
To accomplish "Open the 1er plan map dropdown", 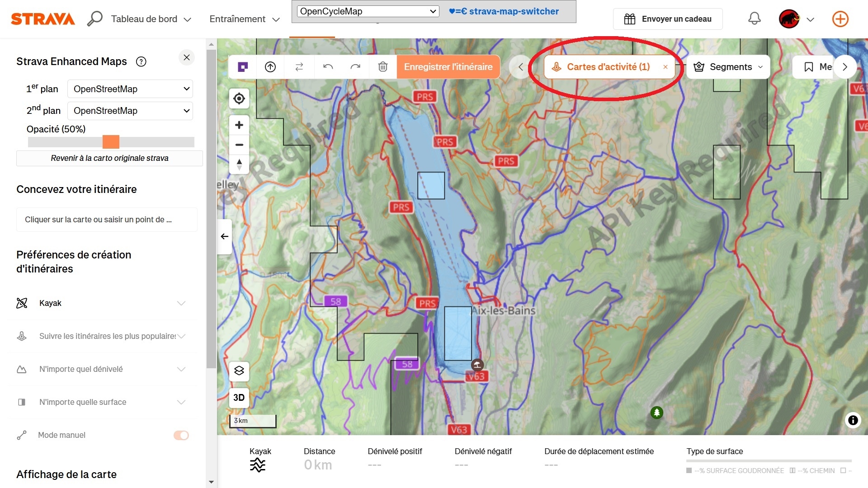I will pyautogui.click(x=130, y=89).
